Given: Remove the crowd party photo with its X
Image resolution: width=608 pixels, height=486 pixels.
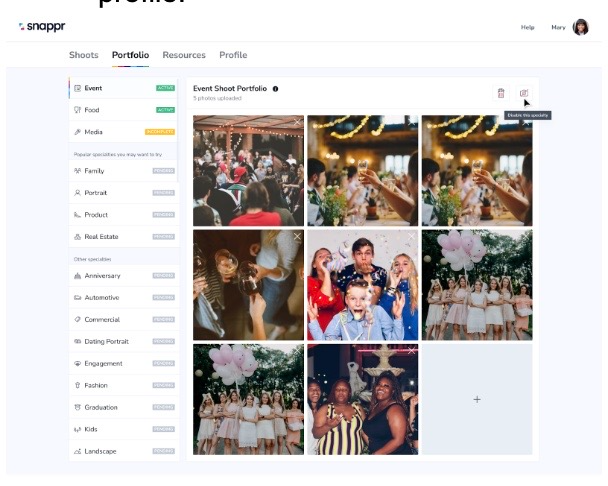Looking at the screenshot, I should (x=297, y=122).
